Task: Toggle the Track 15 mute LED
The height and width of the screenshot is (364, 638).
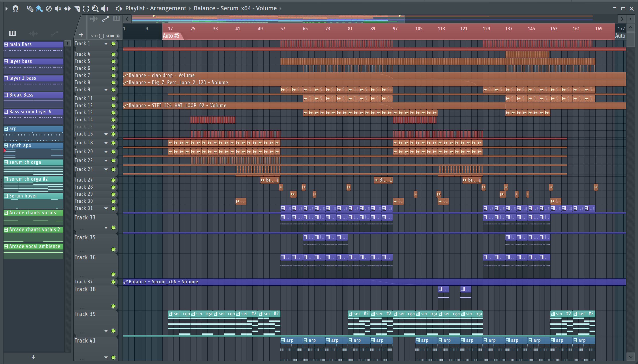Action: click(113, 127)
